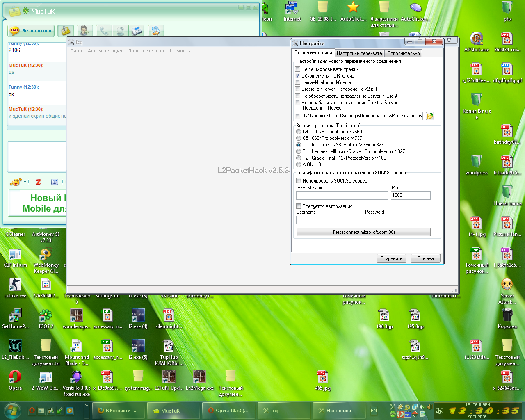Select the La2Mega.exe desktop icon

coord(200,380)
